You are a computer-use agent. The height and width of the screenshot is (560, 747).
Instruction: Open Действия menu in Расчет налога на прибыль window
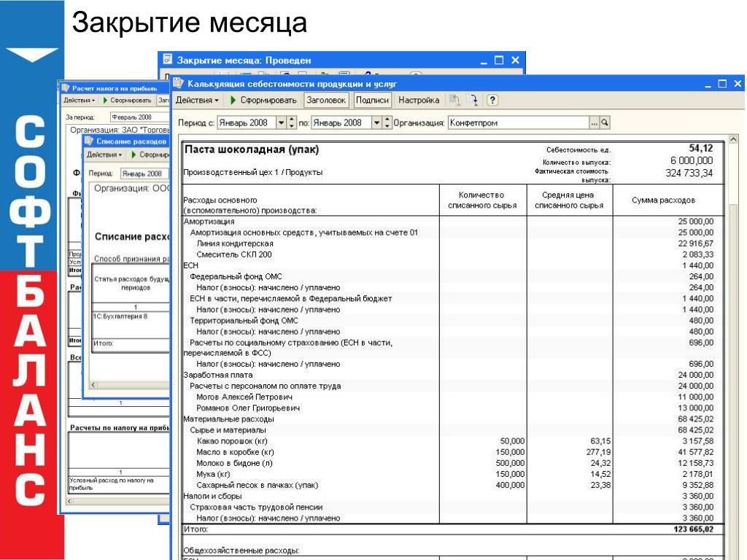click(79, 101)
